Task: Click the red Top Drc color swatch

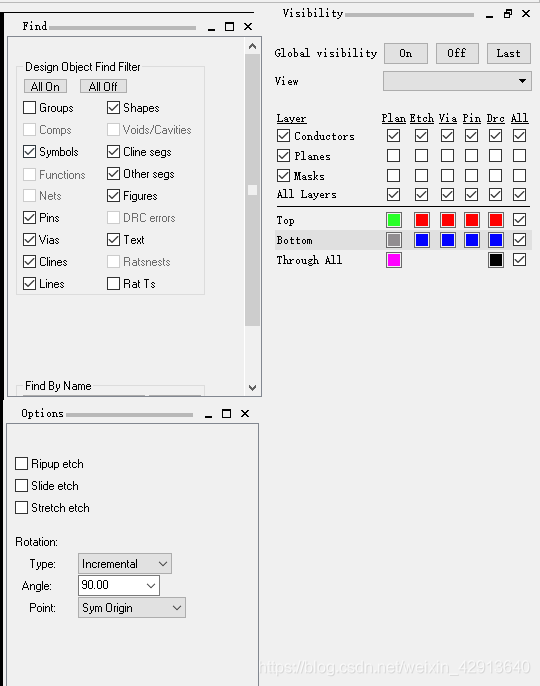Action: coord(496,220)
